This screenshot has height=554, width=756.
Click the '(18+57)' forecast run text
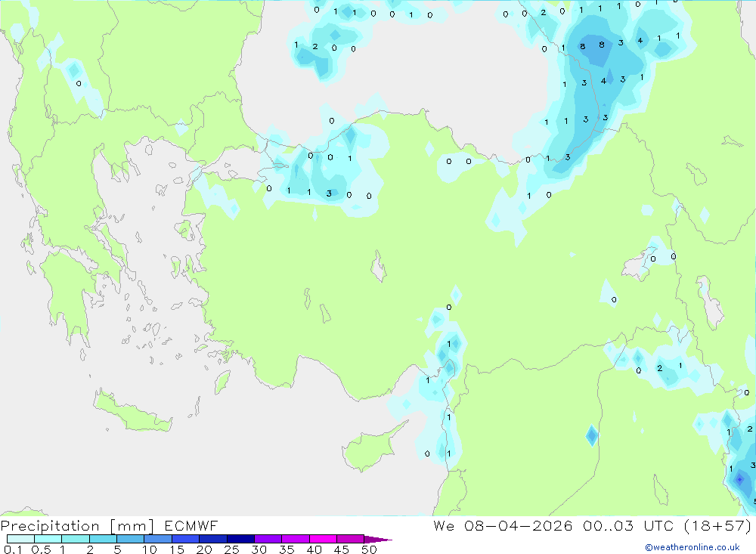click(718, 525)
